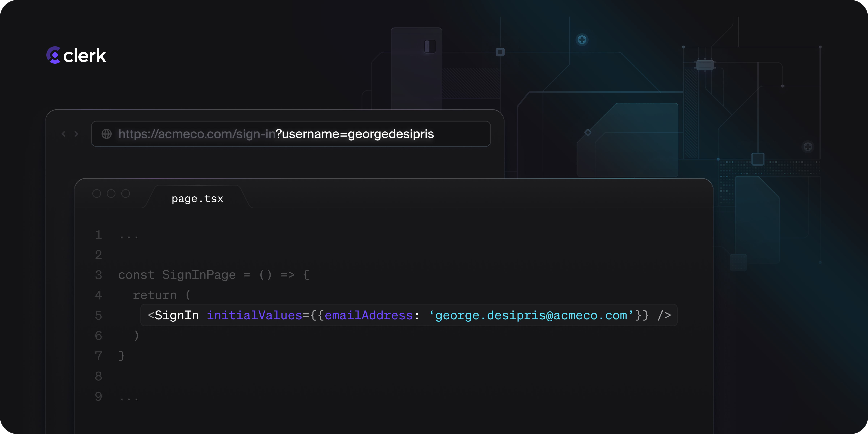Click the first window control circle
The height and width of the screenshot is (434, 868).
[97, 194]
